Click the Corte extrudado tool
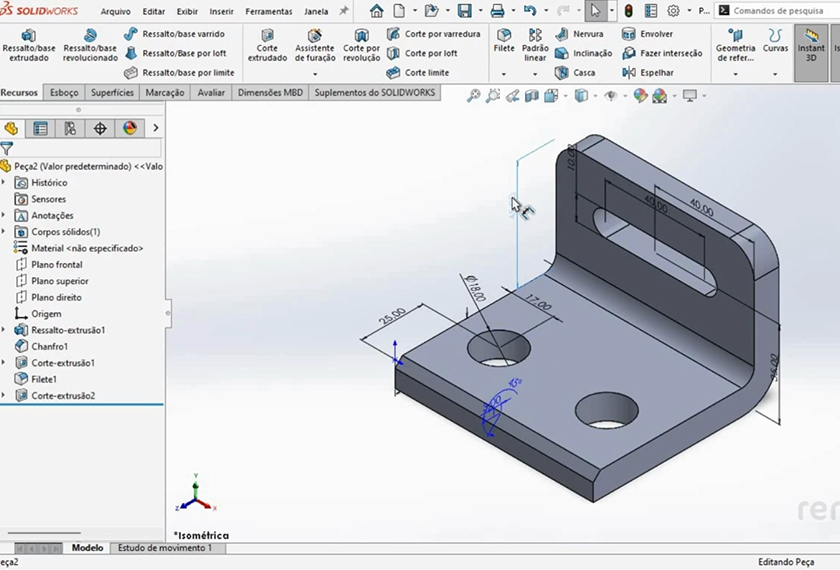 click(x=267, y=44)
